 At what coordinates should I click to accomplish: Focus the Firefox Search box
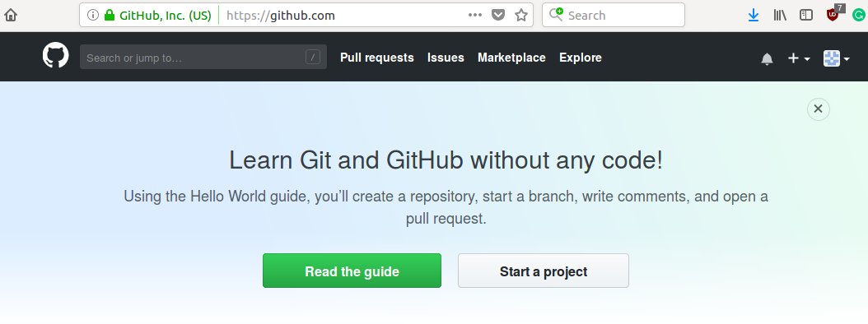click(614, 15)
